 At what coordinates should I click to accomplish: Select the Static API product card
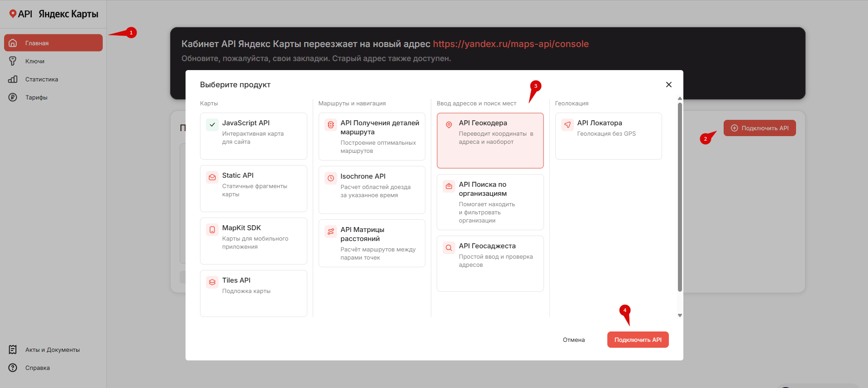(x=253, y=189)
